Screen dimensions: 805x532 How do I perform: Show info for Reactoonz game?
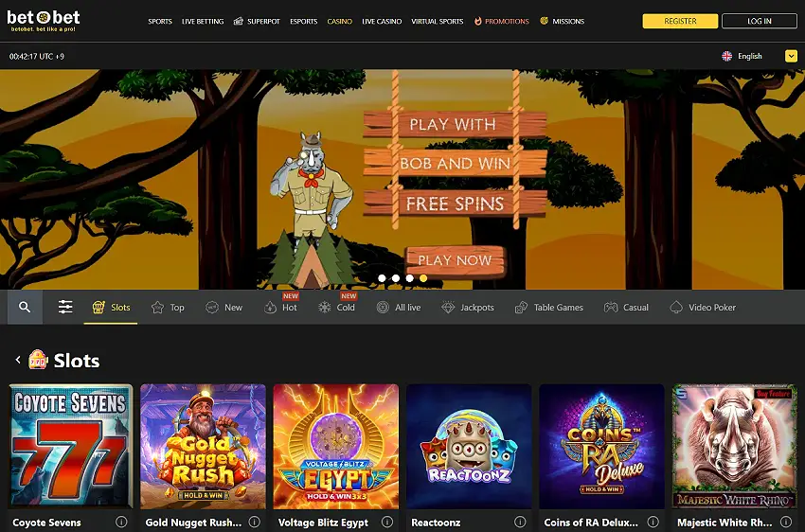pyautogui.click(x=519, y=522)
